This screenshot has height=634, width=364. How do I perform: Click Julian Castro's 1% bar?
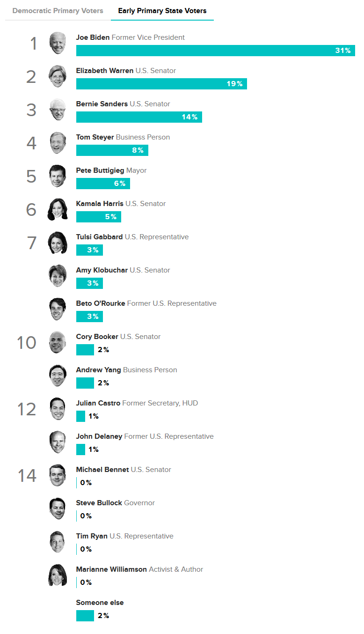[80, 416]
